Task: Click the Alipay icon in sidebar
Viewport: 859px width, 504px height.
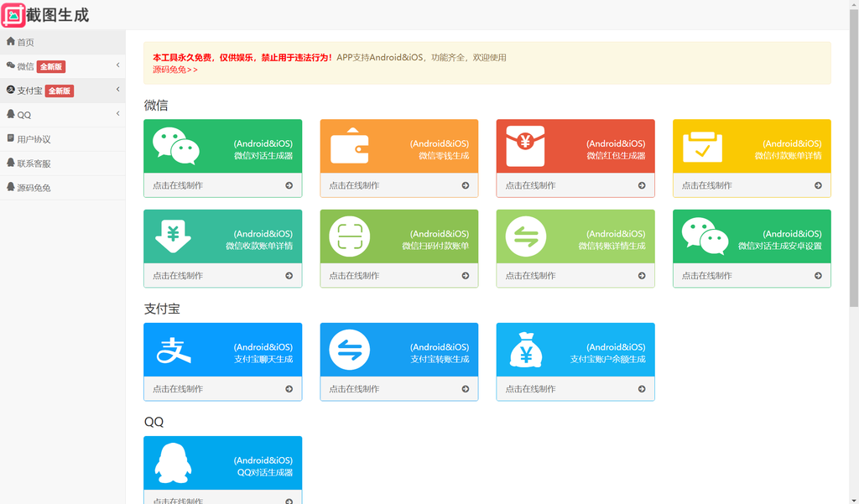Action: [10, 90]
